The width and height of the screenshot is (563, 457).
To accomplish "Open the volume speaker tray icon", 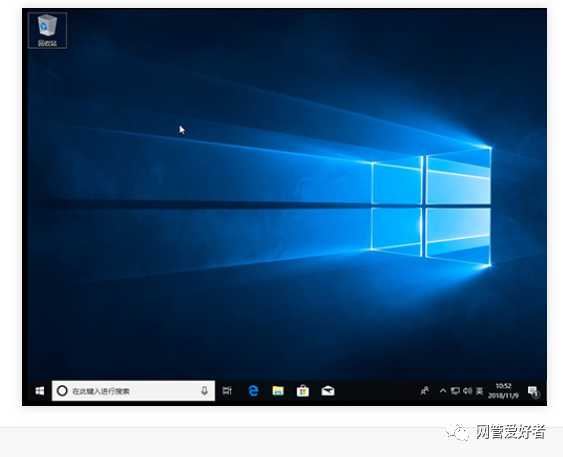I will (467, 391).
